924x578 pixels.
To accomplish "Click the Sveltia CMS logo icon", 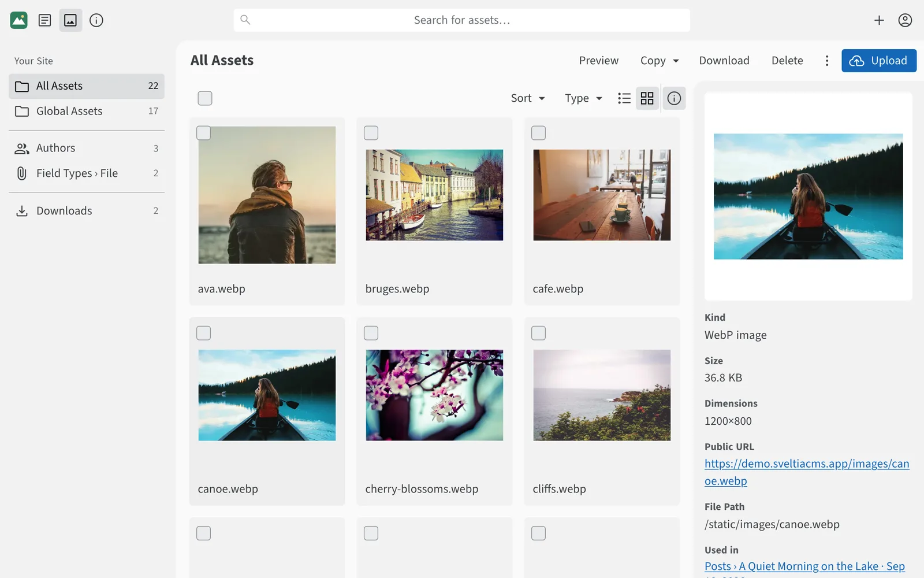I will pyautogui.click(x=19, y=20).
